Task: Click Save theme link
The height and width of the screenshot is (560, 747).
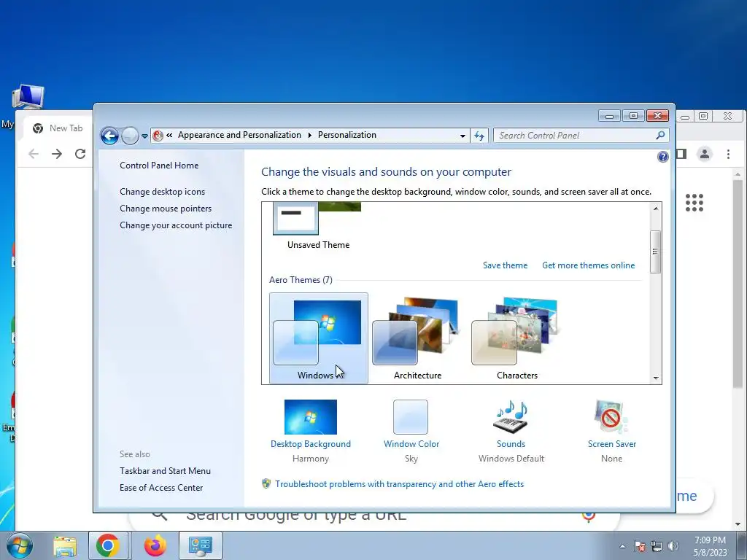Action: (505, 265)
